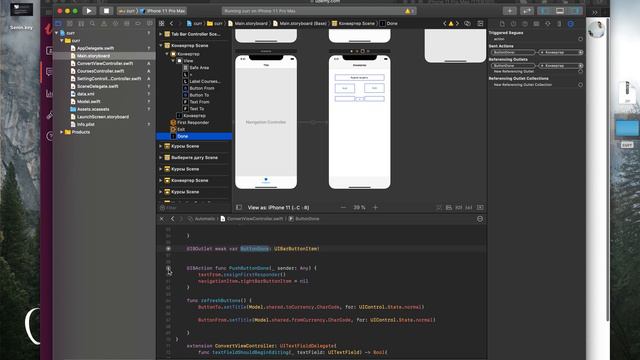640x360 pixels.
Task: Jump to previous issue arrow
Action: pyautogui.click(x=444, y=24)
